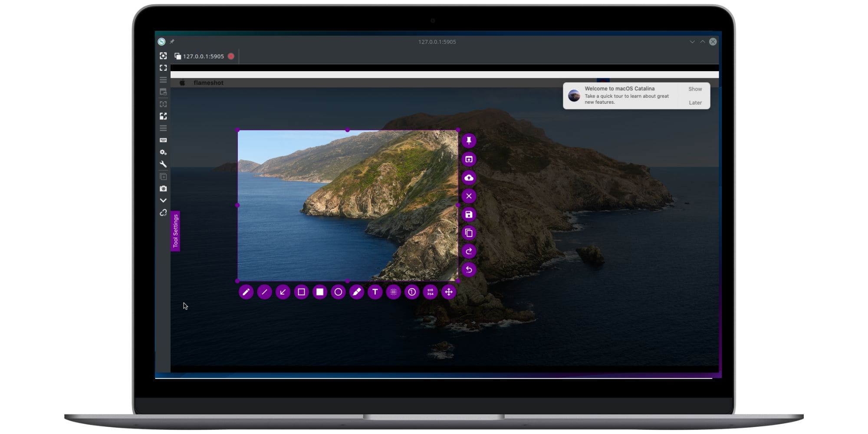Select the circle drawing tool
This screenshot has width=868, height=434.
point(339,292)
